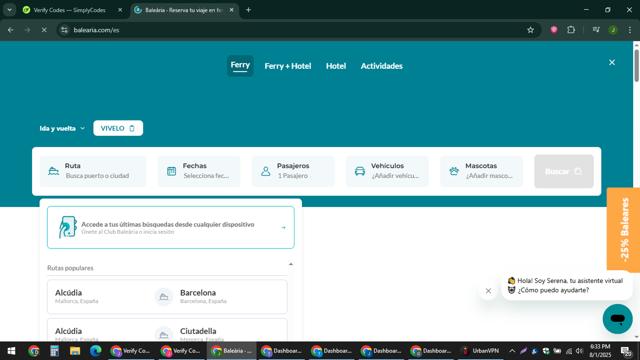The height and width of the screenshot is (360, 640).
Task: Click the car icon in Vehículos
Action: [x=360, y=171]
